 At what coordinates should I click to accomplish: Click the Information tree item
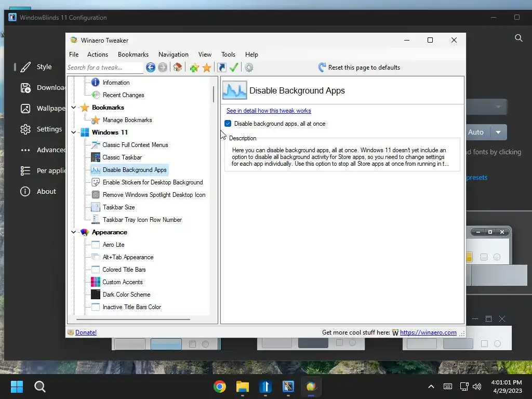coord(116,83)
